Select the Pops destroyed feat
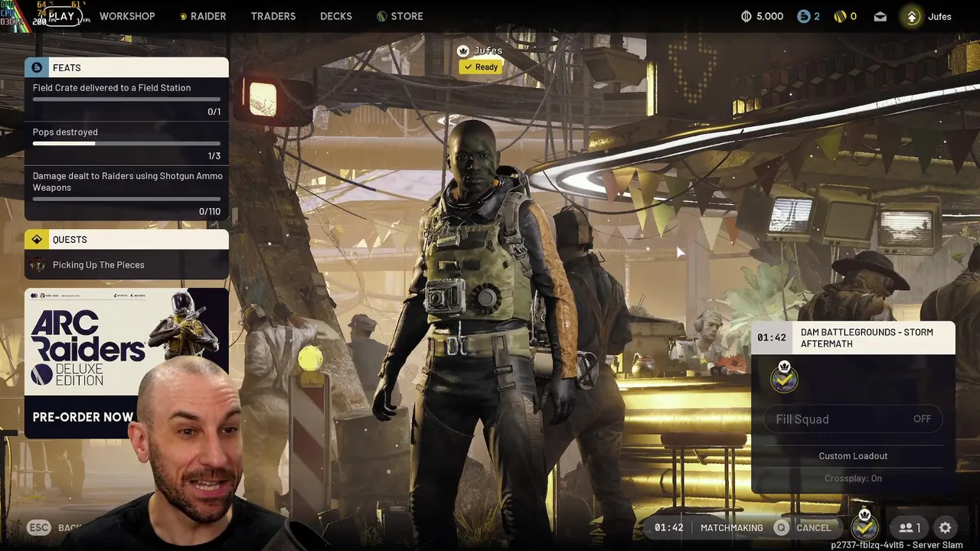The height and width of the screenshot is (551, 980). coord(126,143)
